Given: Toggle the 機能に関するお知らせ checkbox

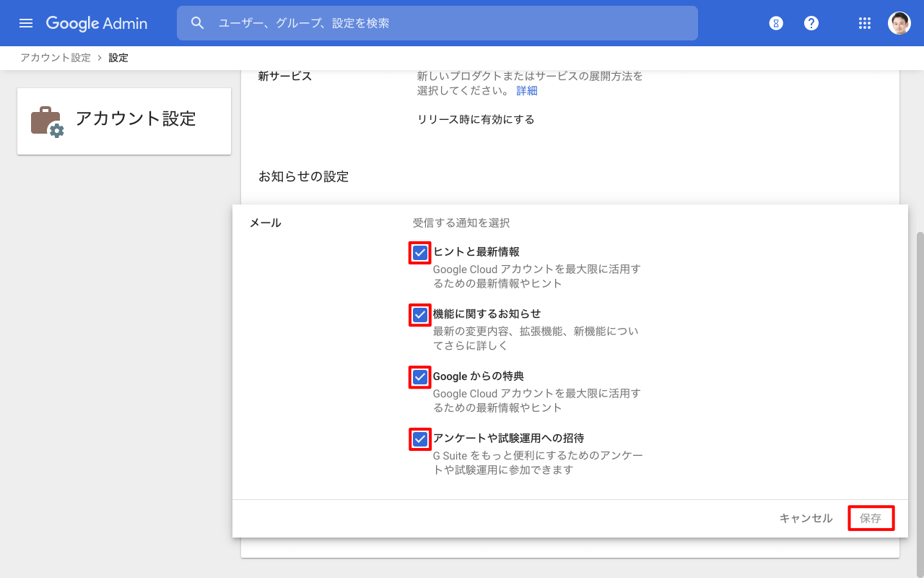Looking at the screenshot, I should pyautogui.click(x=420, y=315).
